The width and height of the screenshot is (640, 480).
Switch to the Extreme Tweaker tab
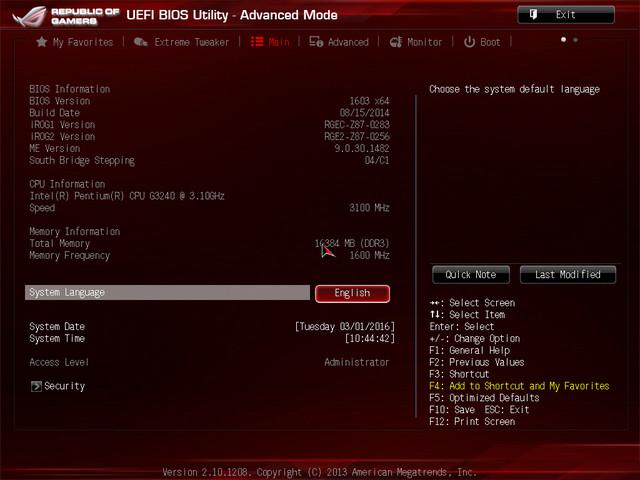(191, 42)
